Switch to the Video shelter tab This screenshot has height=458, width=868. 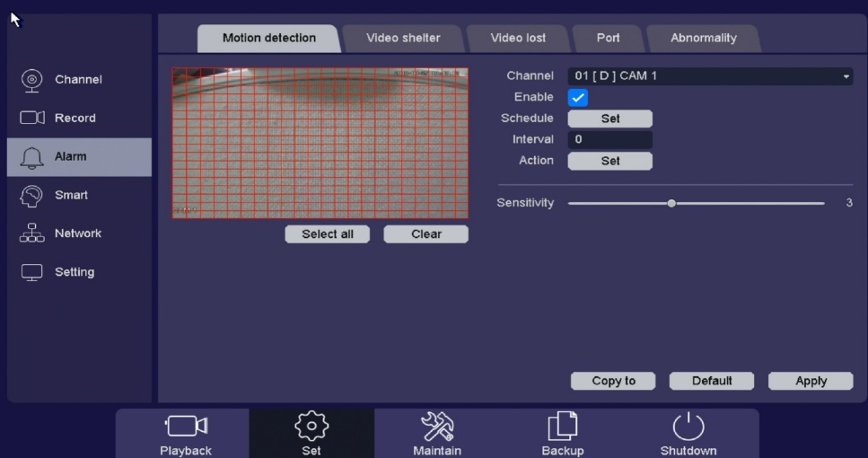click(403, 39)
